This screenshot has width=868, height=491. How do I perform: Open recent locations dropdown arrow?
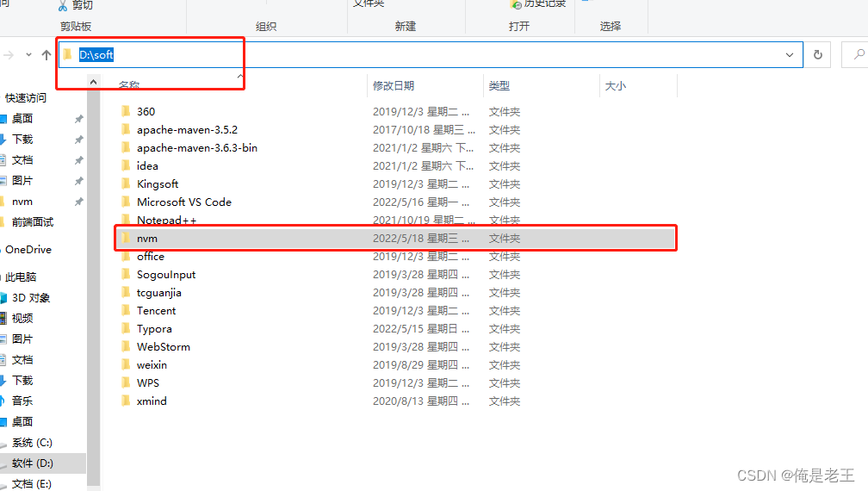tap(28, 55)
